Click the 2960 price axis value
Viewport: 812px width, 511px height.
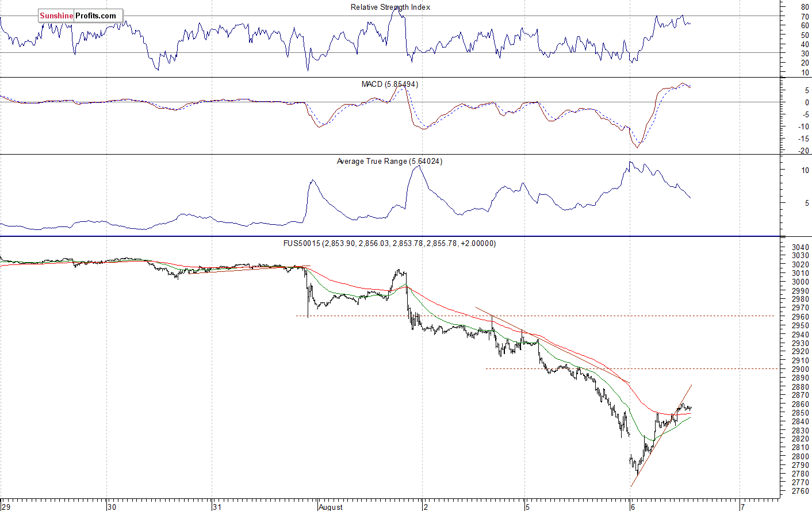pos(800,317)
